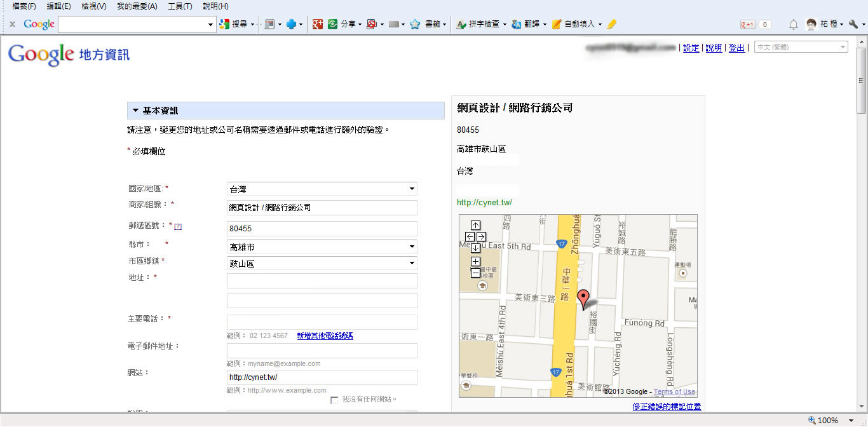Zoom in the map with plus button
The height and width of the screenshot is (427, 868).
click(475, 262)
